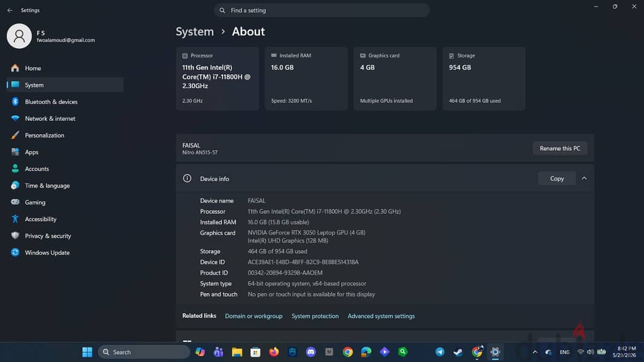Launch Microsoft Edge from the taskbar
The image size is (644, 362).
point(366,352)
